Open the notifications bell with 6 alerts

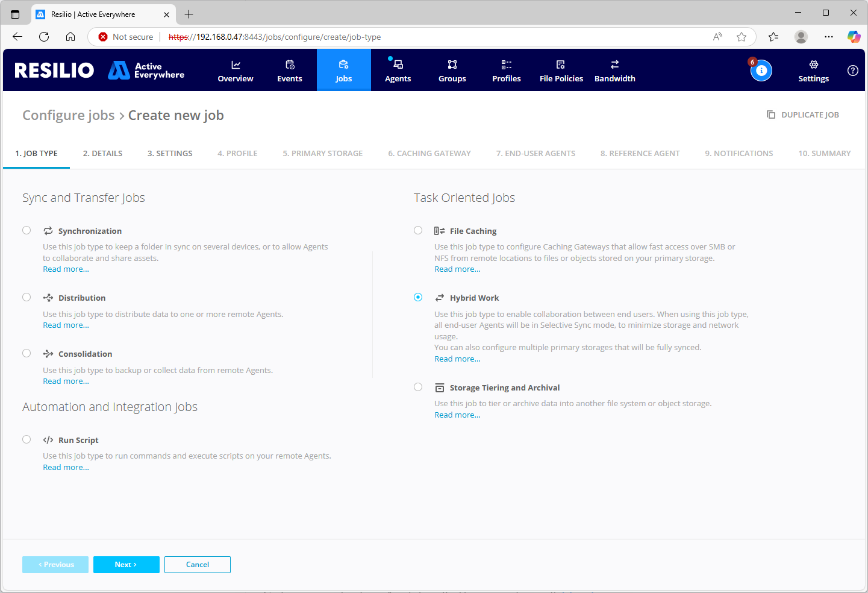[x=761, y=71]
